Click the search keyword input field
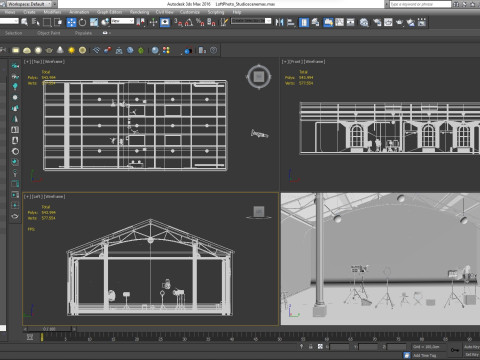Viewport: 480px width, 360px height. [420, 4]
